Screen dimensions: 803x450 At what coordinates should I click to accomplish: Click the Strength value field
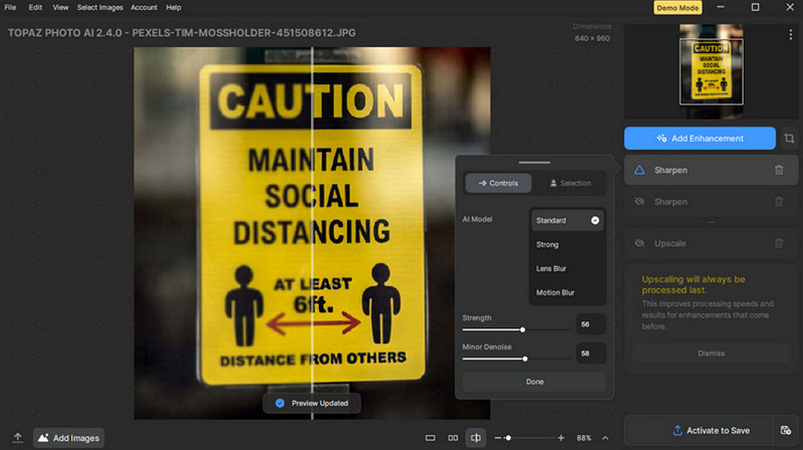591,324
